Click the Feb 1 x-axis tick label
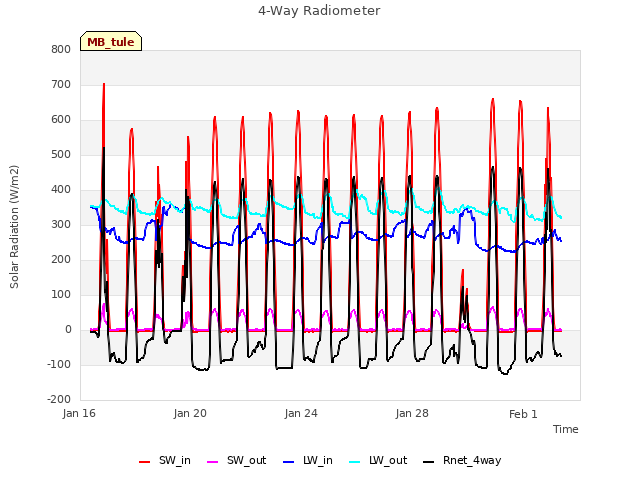The height and width of the screenshot is (480, 640). click(523, 414)
